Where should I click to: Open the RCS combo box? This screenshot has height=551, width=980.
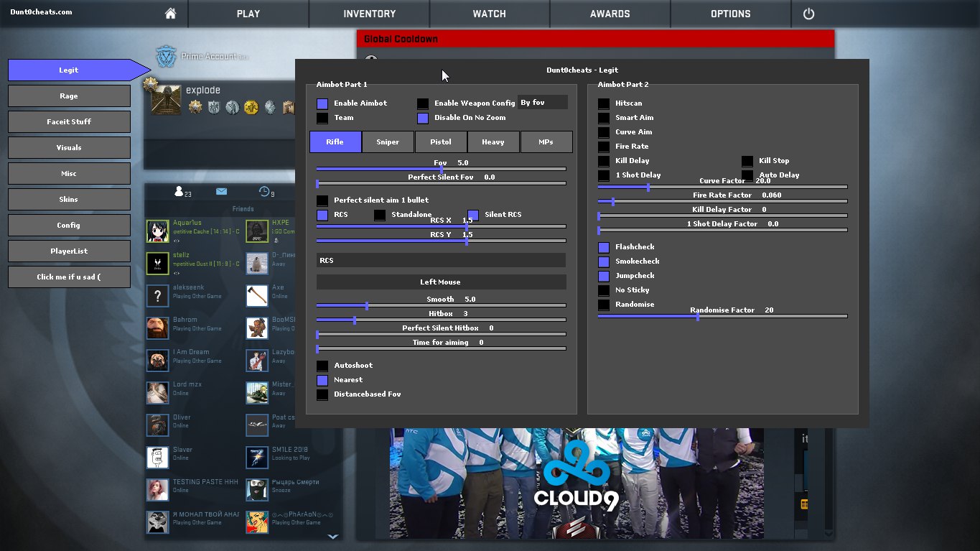tap(441, 260)
